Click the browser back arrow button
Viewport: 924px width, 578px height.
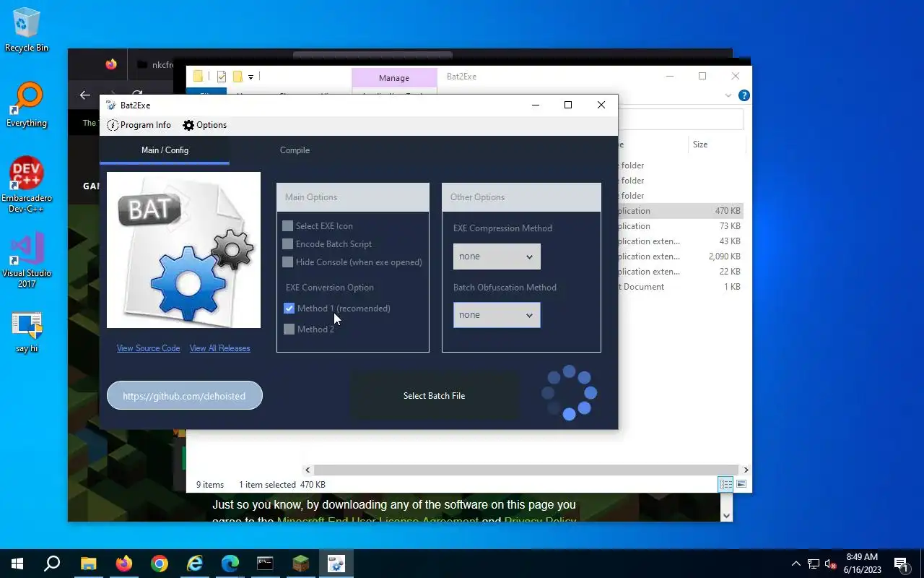coord(85,95)
